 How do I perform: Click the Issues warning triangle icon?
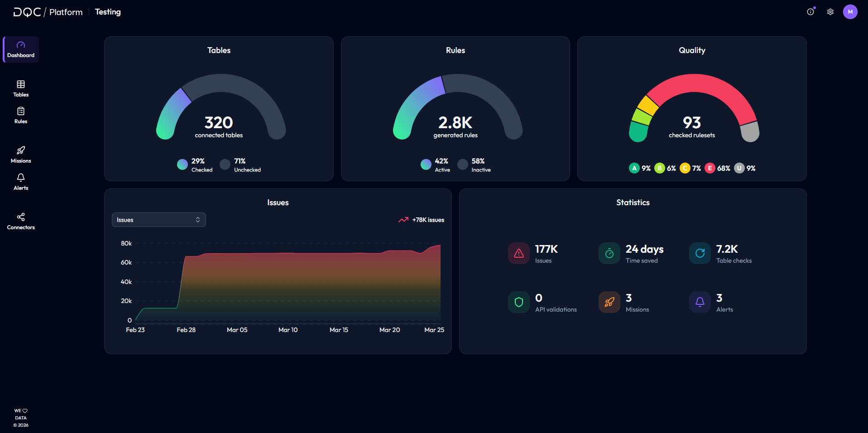[x=519, y=253]
